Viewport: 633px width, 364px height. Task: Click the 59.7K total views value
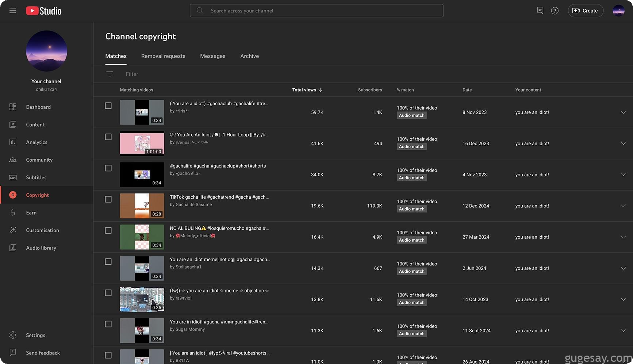click(x=317, y=112)
